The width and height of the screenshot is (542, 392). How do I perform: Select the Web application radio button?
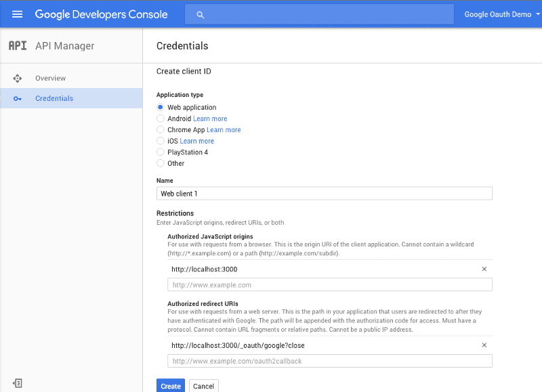(160, 107)
